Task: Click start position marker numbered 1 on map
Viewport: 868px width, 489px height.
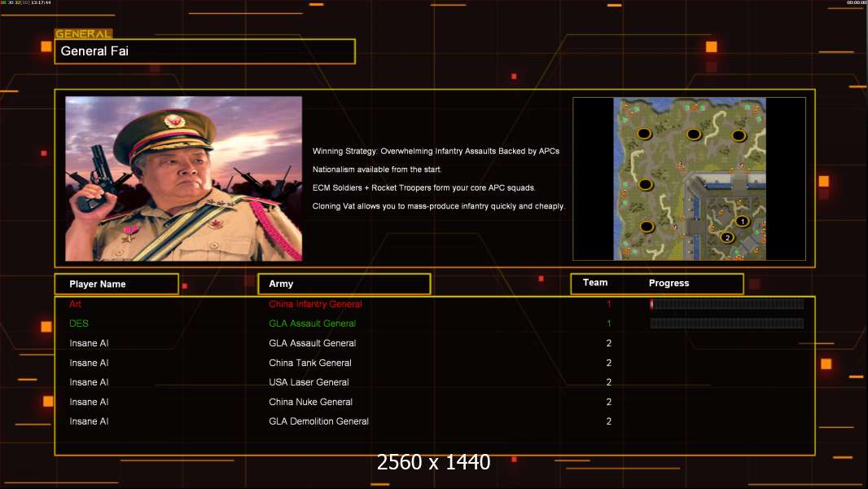Action: coord(742,221)
